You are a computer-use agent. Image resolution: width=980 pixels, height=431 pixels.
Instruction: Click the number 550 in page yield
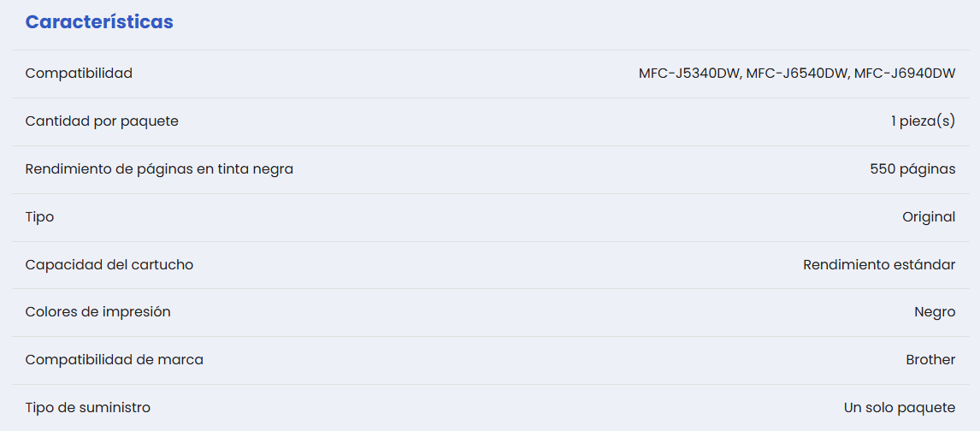[883, 169]
